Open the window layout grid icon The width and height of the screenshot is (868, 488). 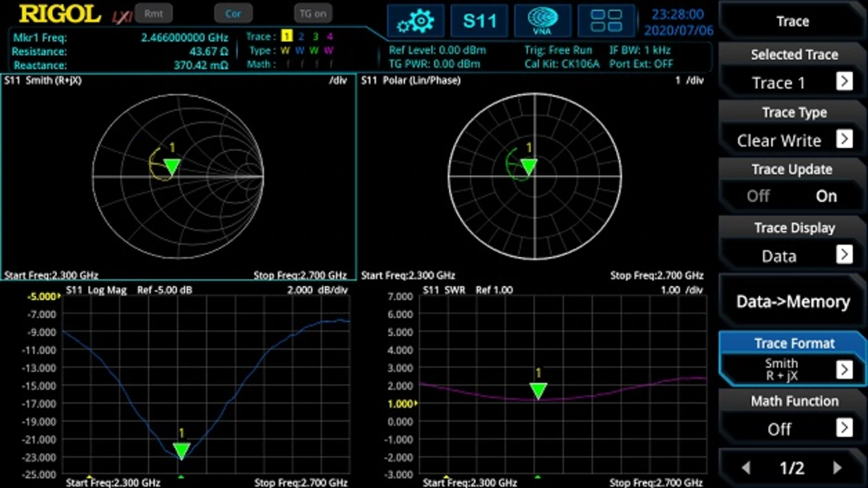click(x=606, y=21)
